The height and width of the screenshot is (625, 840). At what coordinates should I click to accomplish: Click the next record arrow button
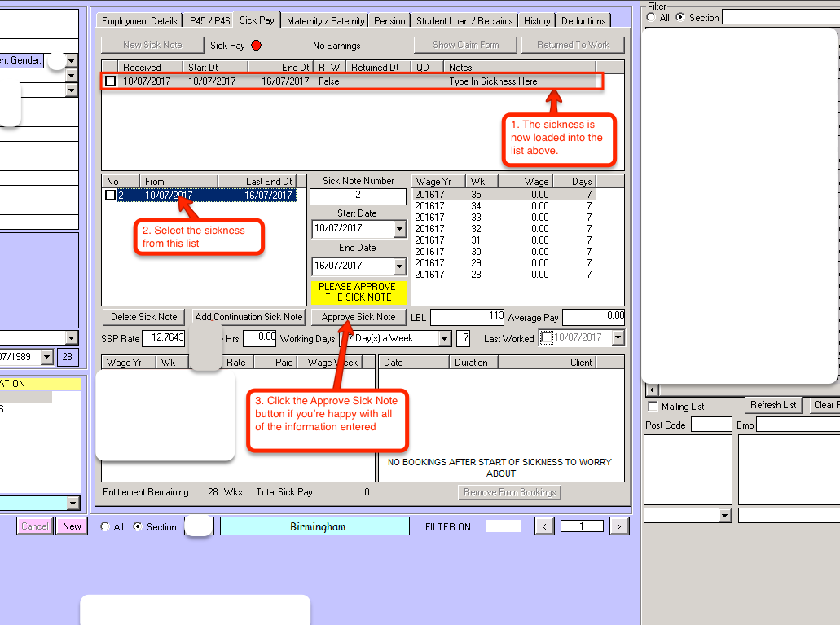click(x=619, y=526)
